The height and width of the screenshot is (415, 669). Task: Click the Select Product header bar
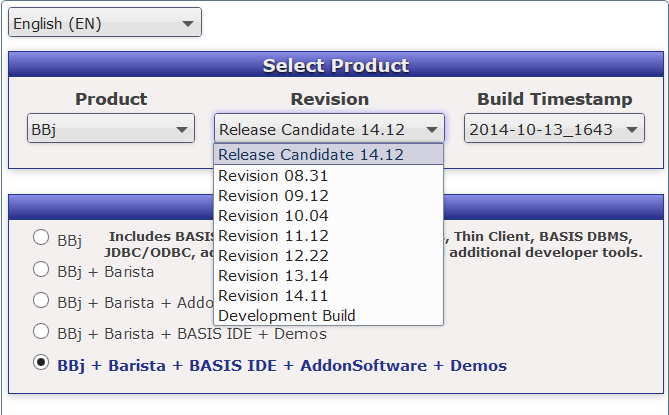[335, 66]
